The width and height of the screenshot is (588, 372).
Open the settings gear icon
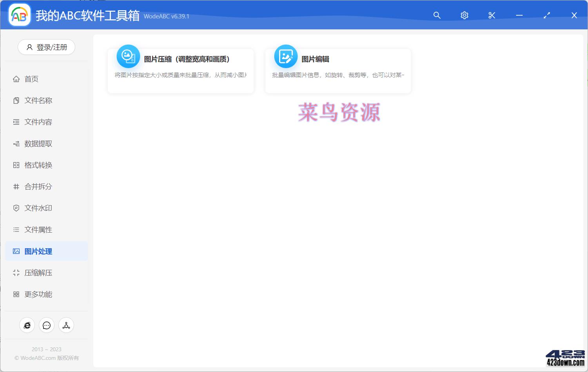[x=464, y=15]
